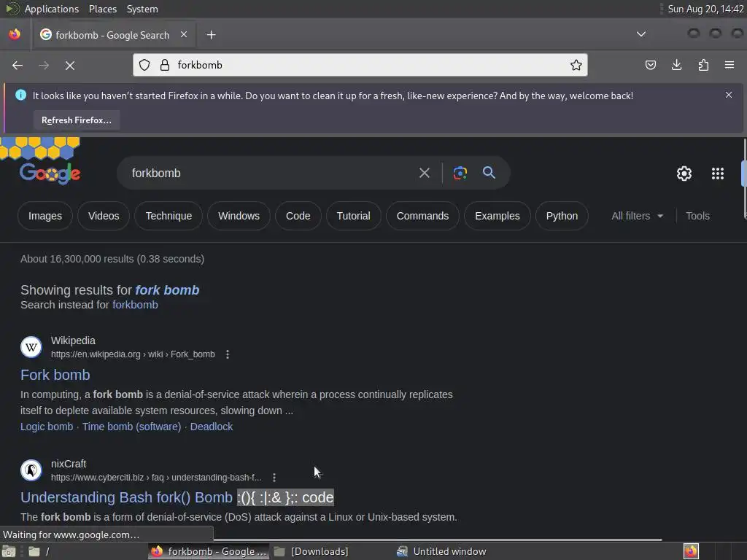Search by image with Google Lens

click(x=460, y=173)
